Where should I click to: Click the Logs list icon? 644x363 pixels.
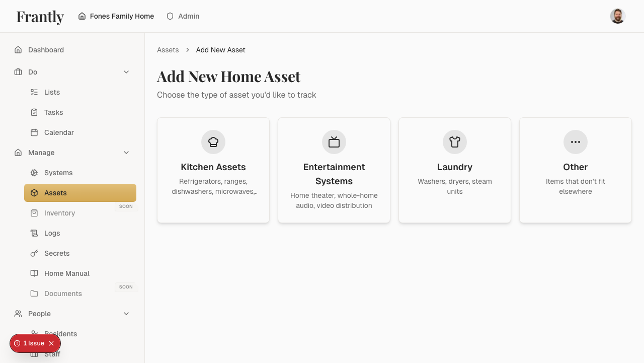[34, 233]
